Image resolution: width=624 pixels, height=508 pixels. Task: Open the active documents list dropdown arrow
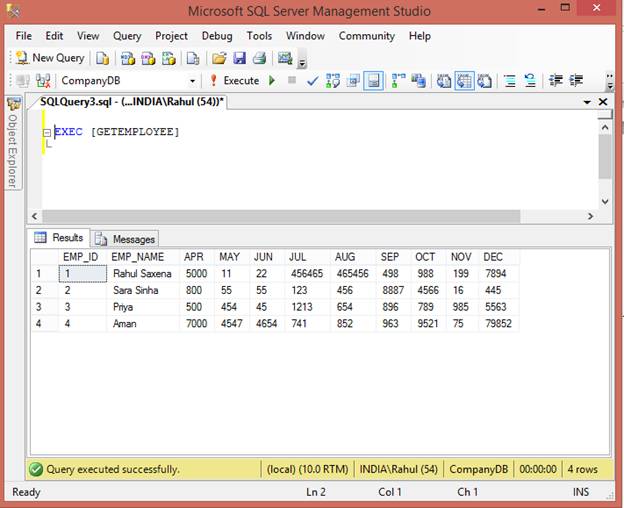pos(587,102)
